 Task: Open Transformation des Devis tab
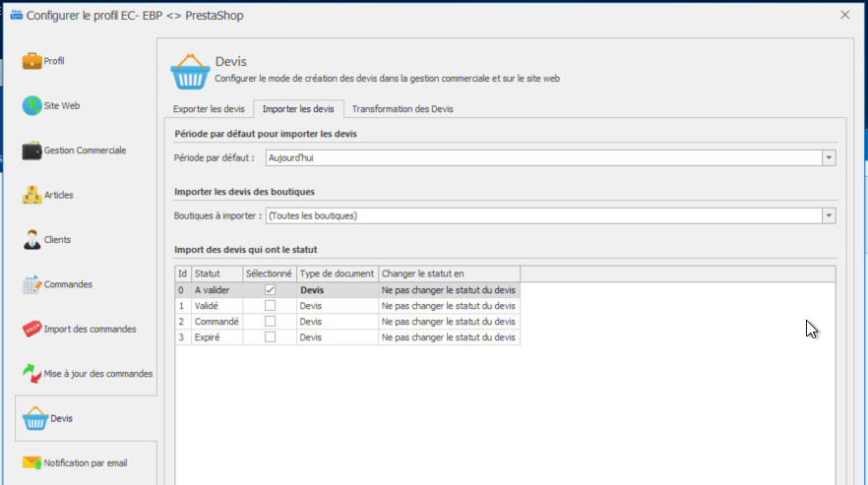point(402,109)
